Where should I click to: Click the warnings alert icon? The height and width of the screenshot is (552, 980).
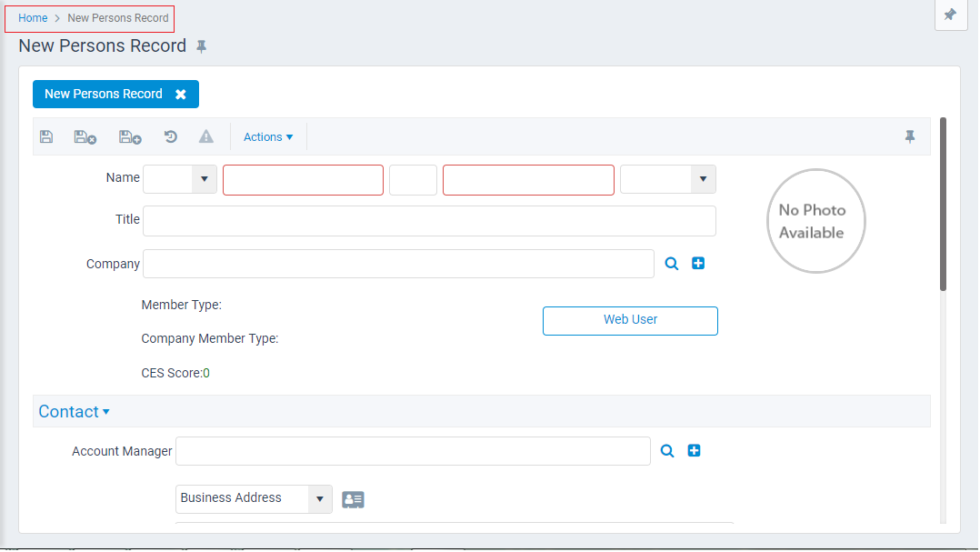(205, 136)
